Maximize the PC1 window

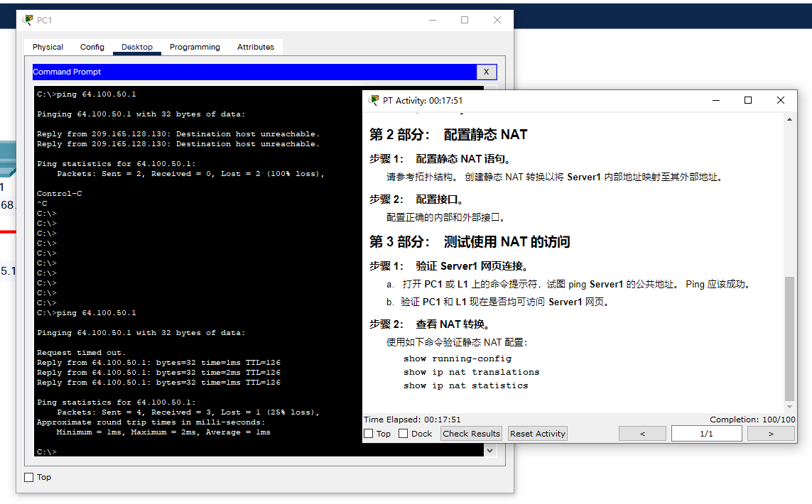[465, 20]
